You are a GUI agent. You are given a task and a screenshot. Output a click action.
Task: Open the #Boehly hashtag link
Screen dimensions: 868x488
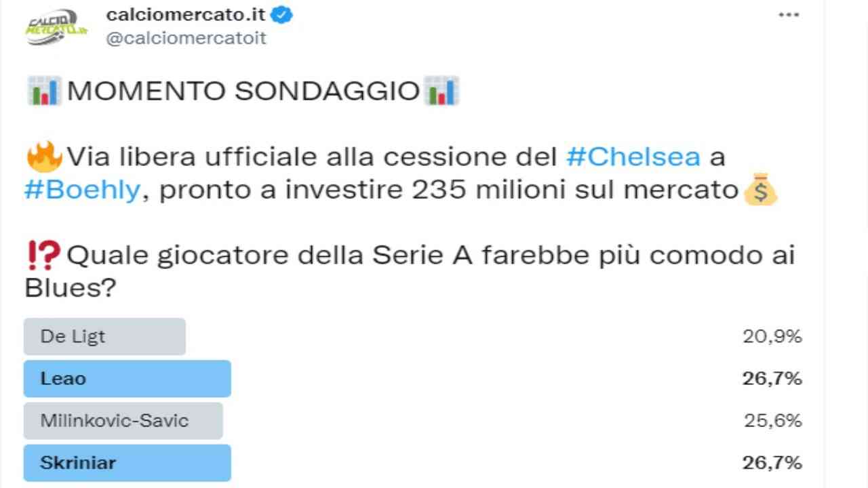point(82,190)
